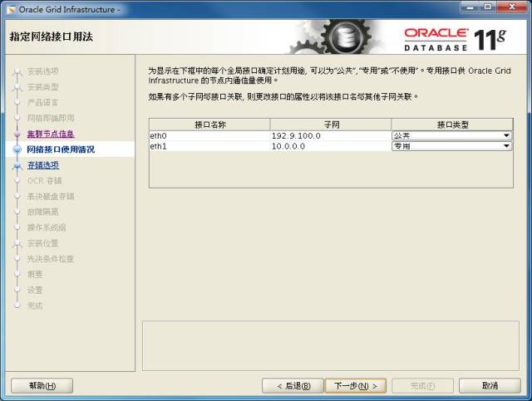Viewport: 532px width, 401px height.
Task: Click the step bullet beside 集群节点信息
Action: tap(17, 134)
